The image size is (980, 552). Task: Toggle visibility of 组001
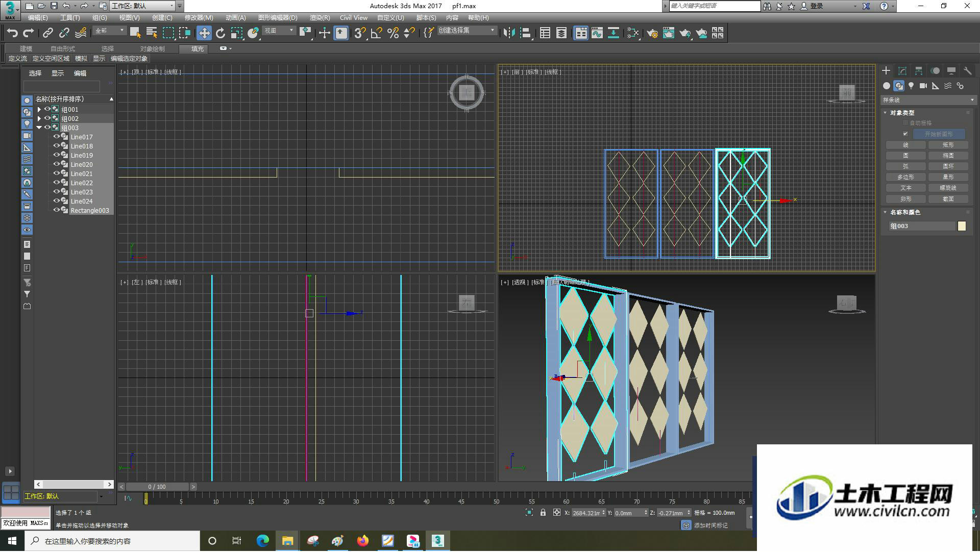pos(47,109)
